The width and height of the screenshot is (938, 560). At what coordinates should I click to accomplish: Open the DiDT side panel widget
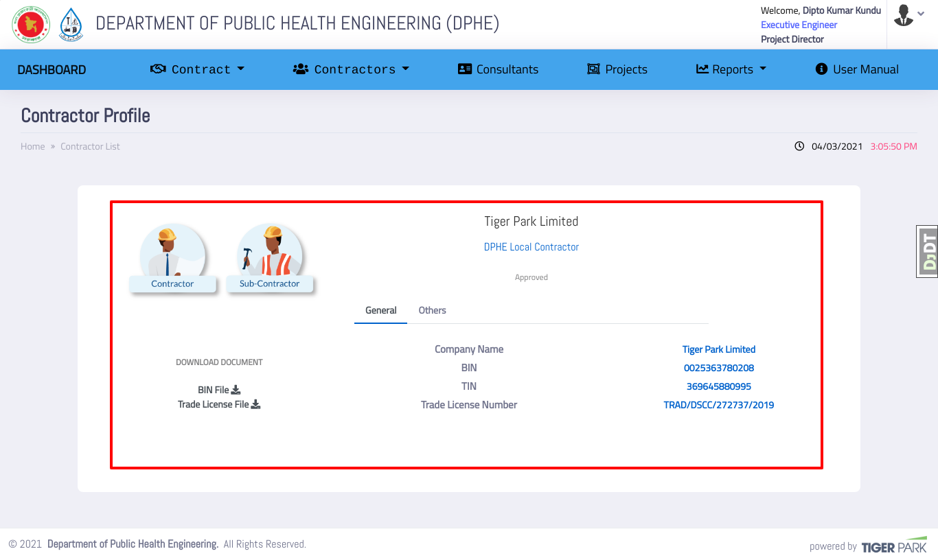click(x=928, y=251)
